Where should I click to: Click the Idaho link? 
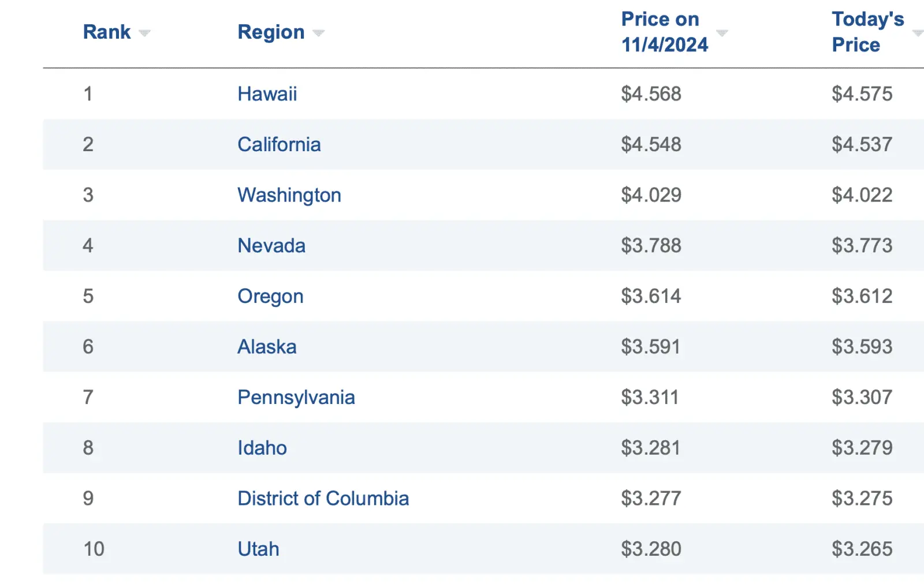coord(262,448)
